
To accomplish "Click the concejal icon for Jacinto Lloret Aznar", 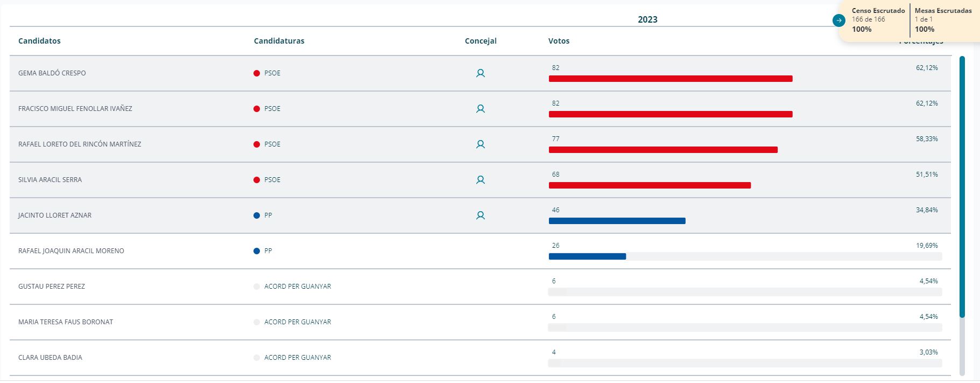I will [481, 215].
